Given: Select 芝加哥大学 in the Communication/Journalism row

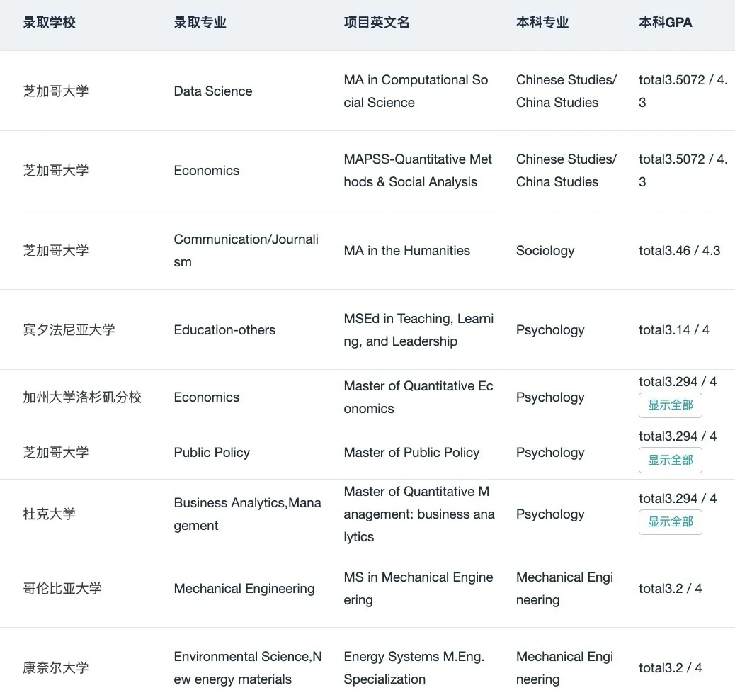Looking at the screenshot, I should [x=56, y=251].
